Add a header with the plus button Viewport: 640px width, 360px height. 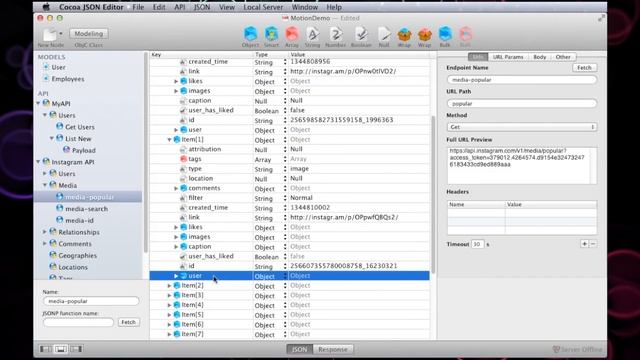pyautogui.click(x=584, y=244)
